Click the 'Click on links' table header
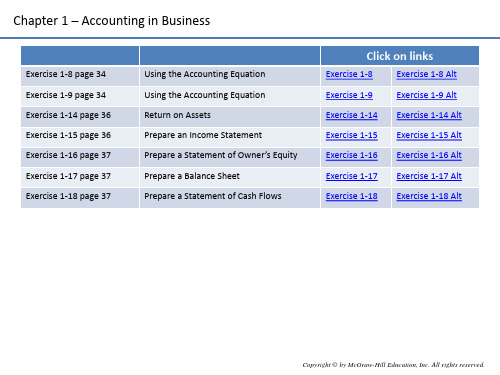 (400, 56)
